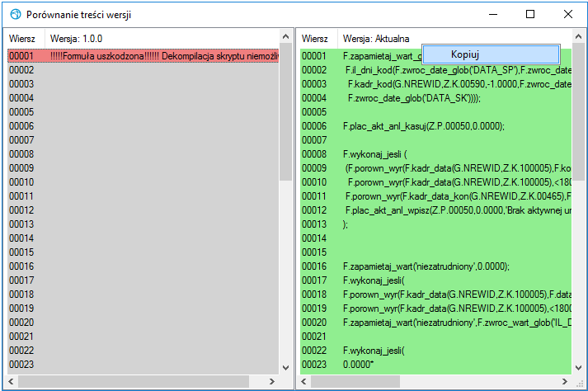588x391 pixels.
Task: Select row 00021 in right pane
Action: [x=435, y=337]
